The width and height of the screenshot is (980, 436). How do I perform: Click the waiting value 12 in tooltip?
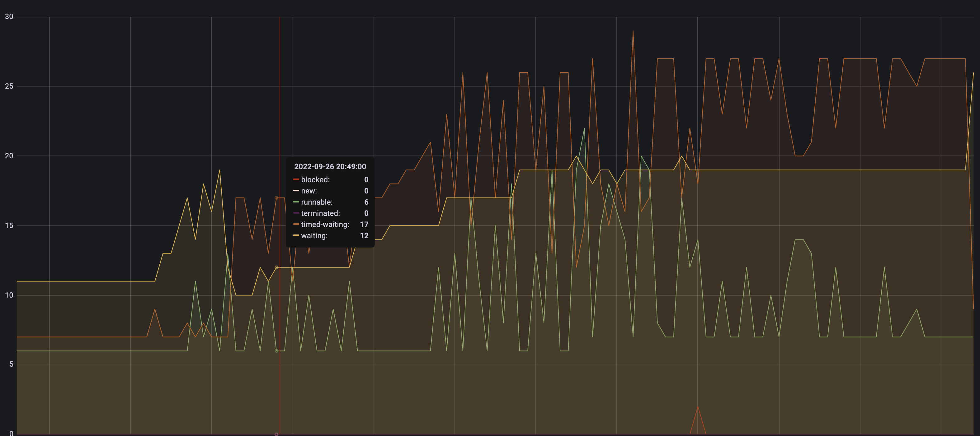coord(364,235)
